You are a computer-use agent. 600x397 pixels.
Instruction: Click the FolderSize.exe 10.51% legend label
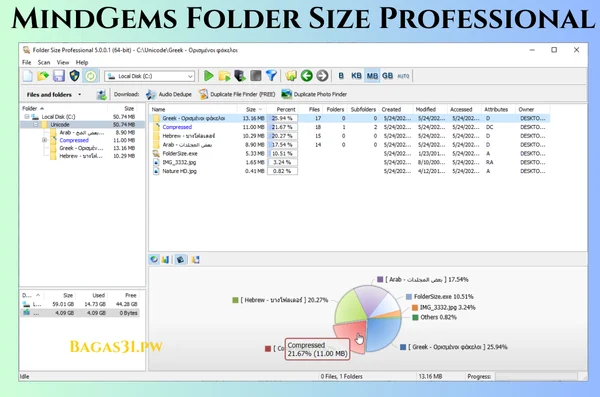[443, 297]
